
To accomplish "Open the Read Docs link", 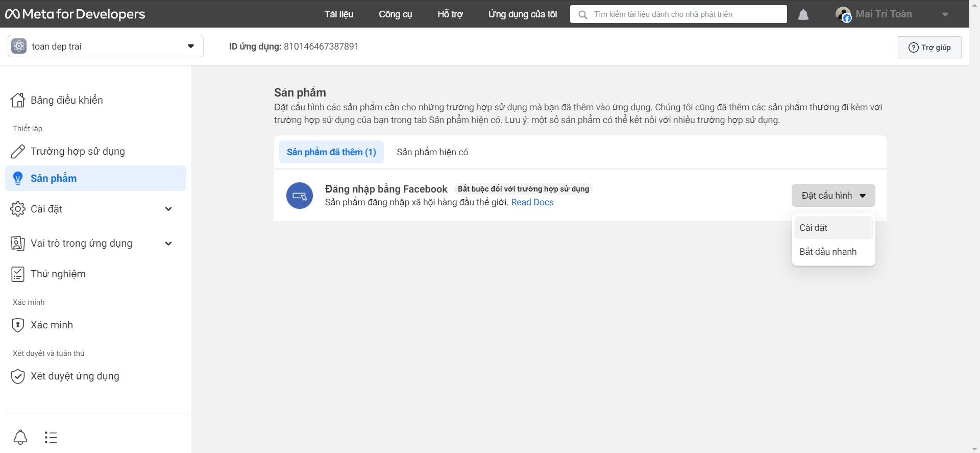I will [x=532, y=202].
